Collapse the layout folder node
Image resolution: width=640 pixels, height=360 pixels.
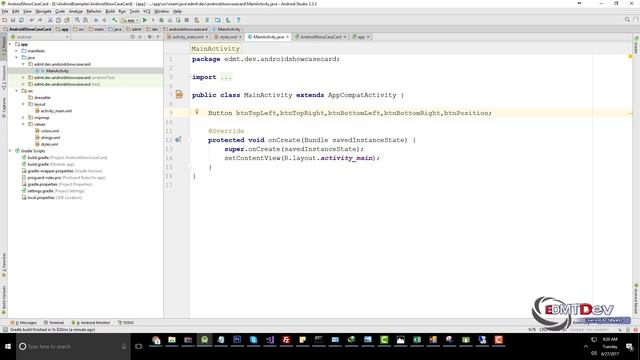(x=23, y=104)
